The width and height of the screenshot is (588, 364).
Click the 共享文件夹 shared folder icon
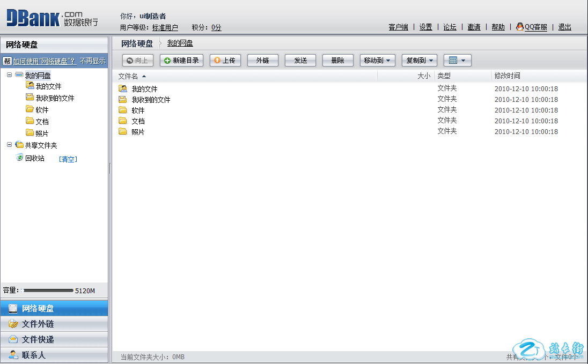(19, 145)
